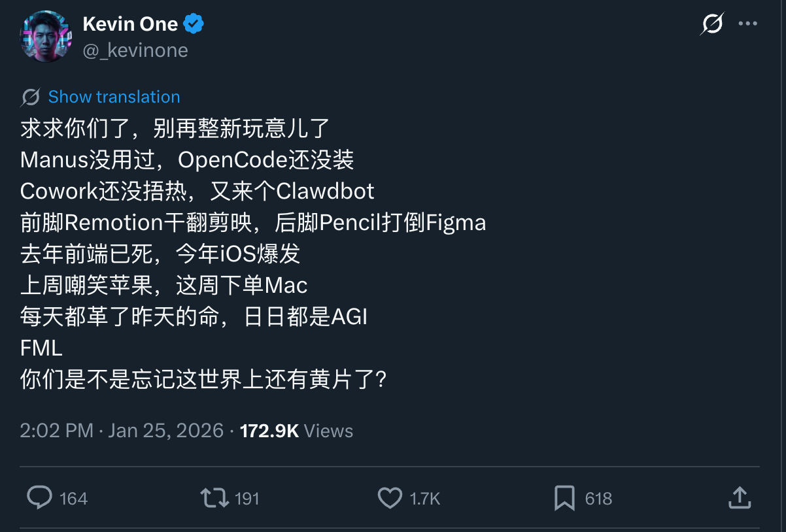Open the 2:02 PM Jan 25, 2026 timestamp

point(122,431)
